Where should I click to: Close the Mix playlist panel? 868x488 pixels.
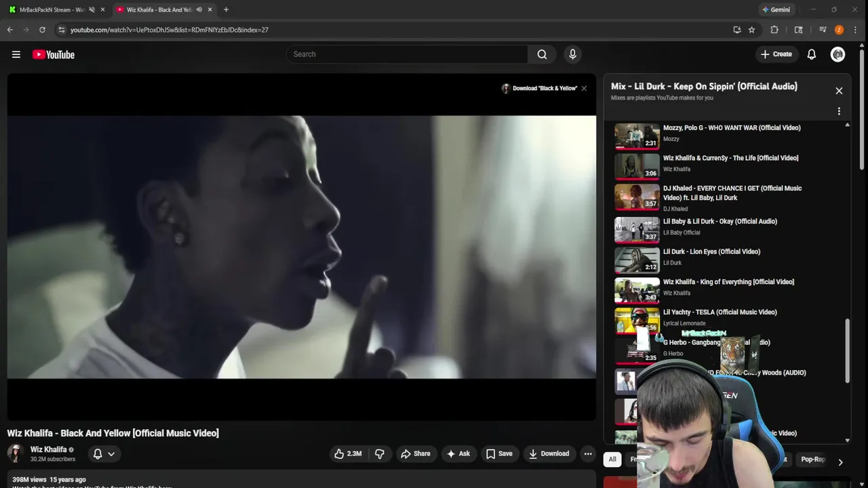point(839,91)
